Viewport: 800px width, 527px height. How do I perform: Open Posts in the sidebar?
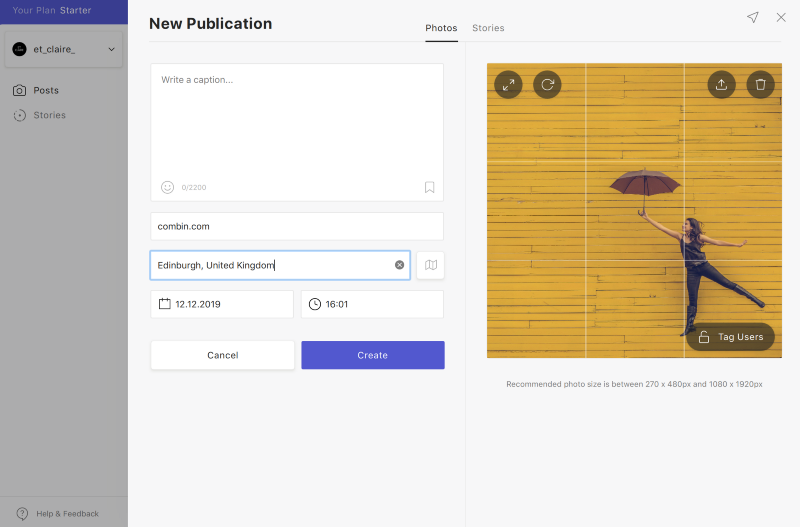tap(46, 90)
